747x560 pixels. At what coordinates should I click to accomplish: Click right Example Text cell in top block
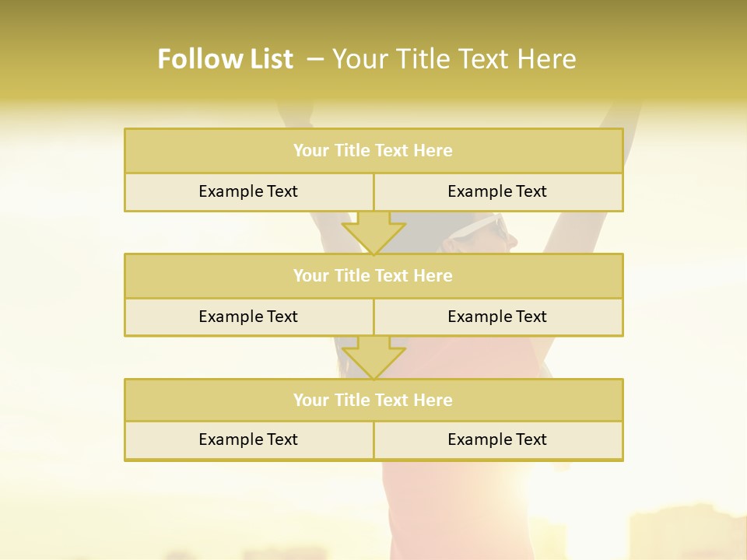497,191
